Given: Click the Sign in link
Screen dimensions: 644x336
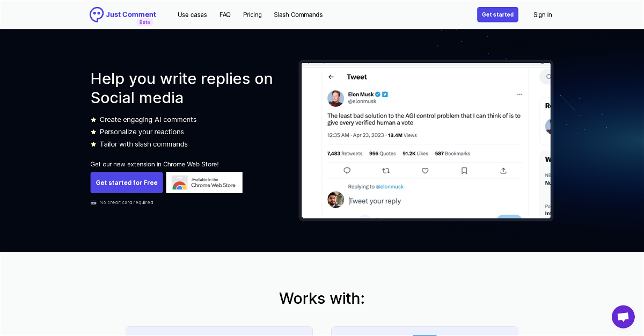Looking at the screenshot, I should click(x=543, y=14).
